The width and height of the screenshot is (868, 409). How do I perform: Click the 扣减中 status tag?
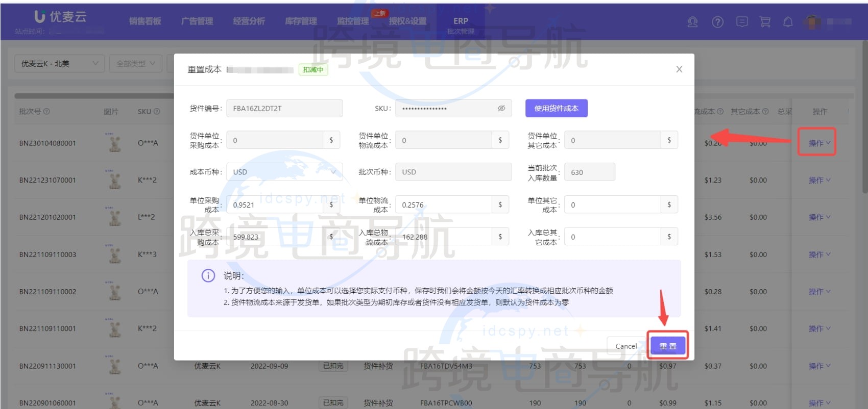click(x=313, y=69)
